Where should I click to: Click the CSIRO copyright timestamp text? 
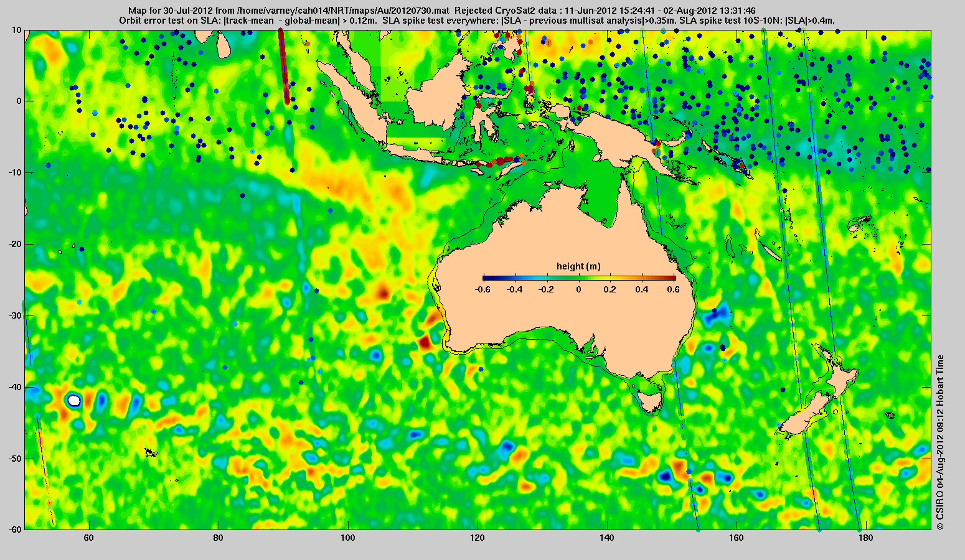(940, 442)
